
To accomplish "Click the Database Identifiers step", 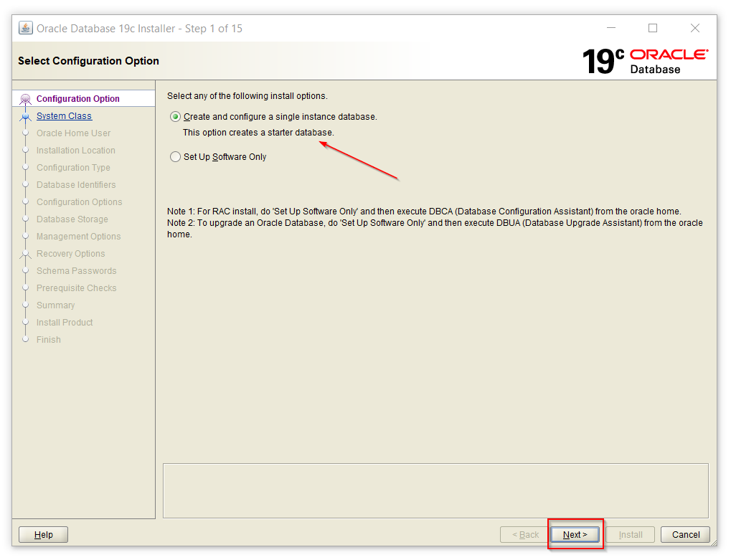I will coord(76,185).
